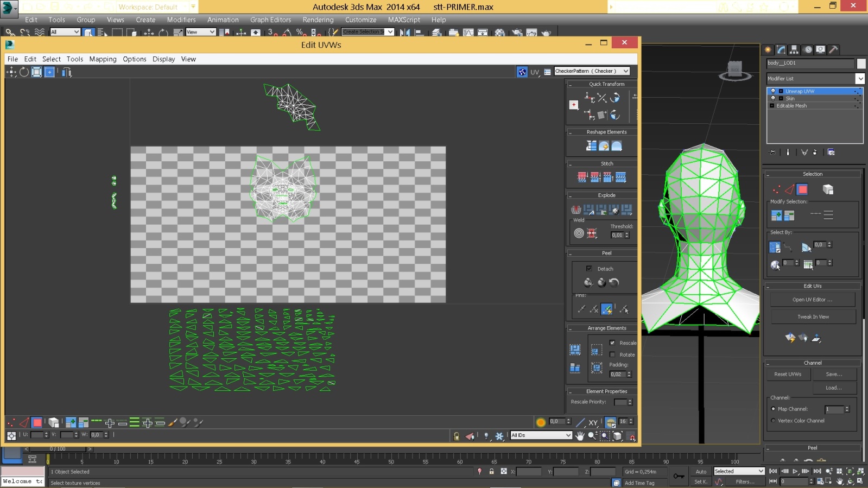
Task: Collapse the Arrange Elements rollout
Action: (x=570, y=328)
